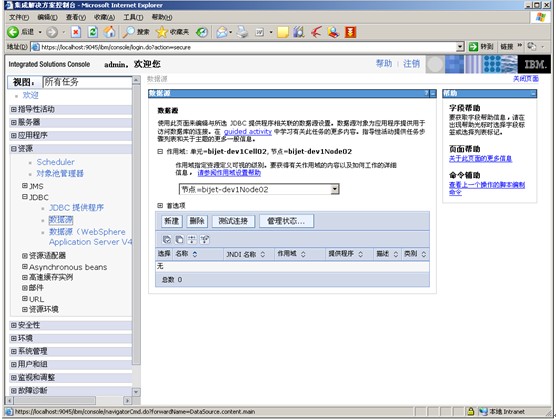Click the orange download toolbar icon
Image resolution: width=556 pixels, height=420 pixels.
pos(350,32)
